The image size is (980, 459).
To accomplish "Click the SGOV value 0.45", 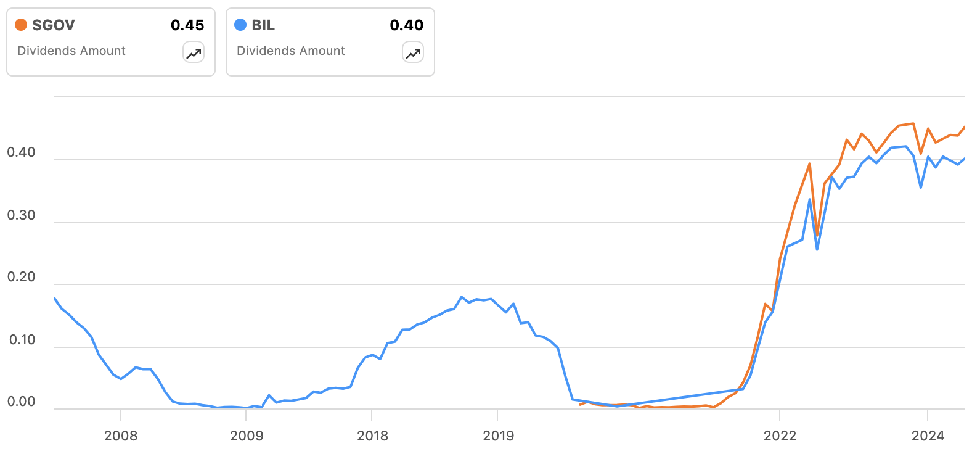I will (187, 25).
